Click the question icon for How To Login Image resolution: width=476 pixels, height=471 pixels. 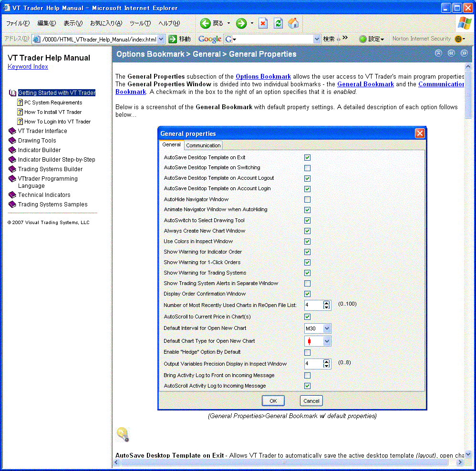click(20, 122)
